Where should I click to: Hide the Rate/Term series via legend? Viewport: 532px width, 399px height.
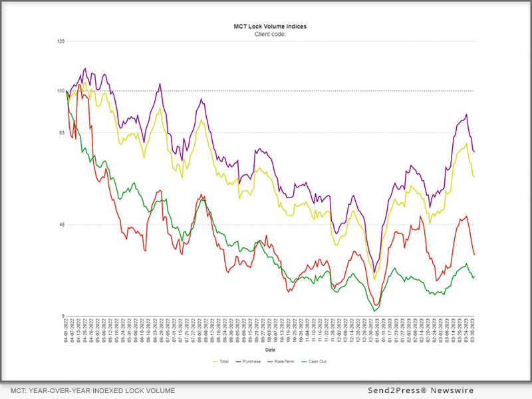285,362
